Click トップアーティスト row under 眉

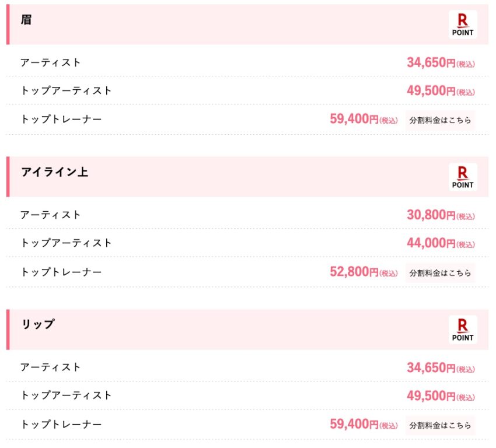pos(247,90)
